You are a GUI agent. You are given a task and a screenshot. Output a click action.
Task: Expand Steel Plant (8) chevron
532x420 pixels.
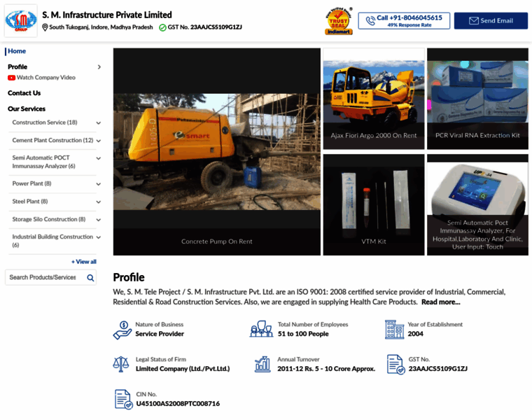click(x=99, y=202)
